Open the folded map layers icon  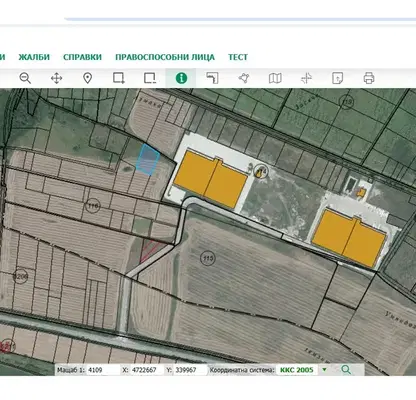click(275, 78)
